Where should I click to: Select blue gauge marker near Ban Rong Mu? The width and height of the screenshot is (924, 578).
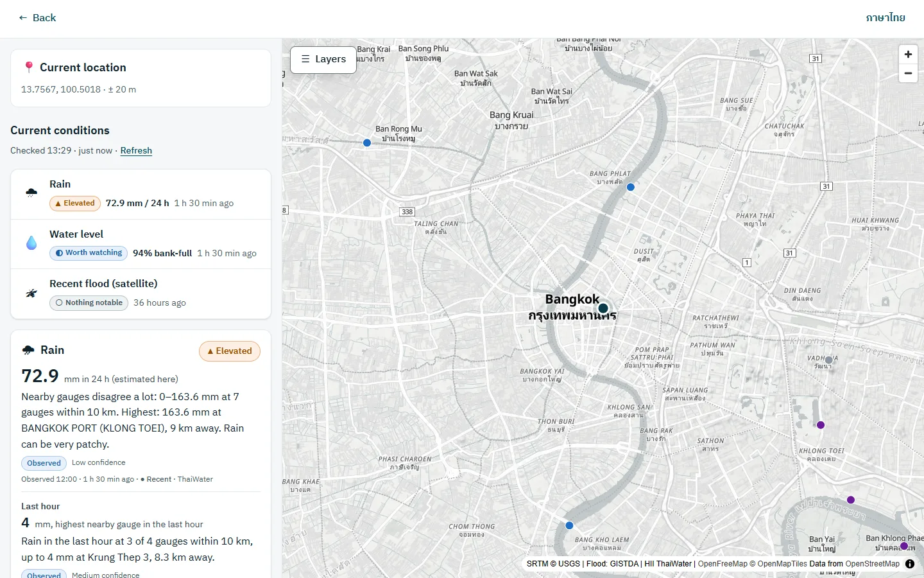click(367, 143)
